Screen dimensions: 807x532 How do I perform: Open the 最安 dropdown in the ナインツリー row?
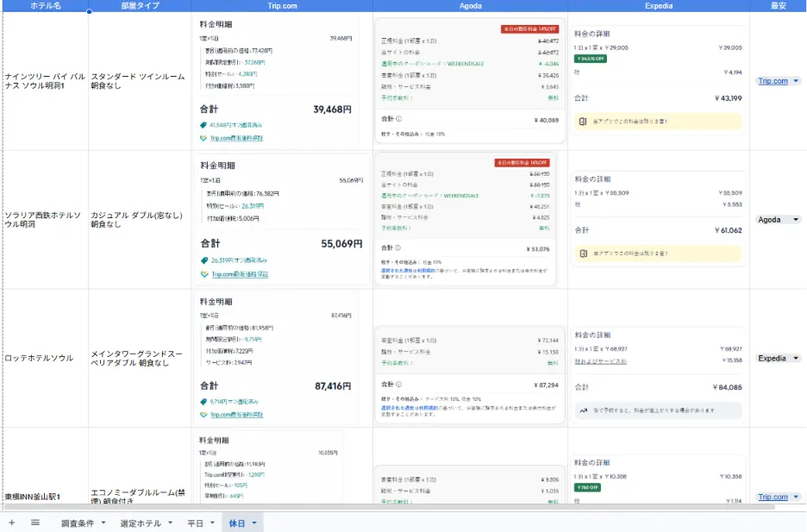[796, 81]
